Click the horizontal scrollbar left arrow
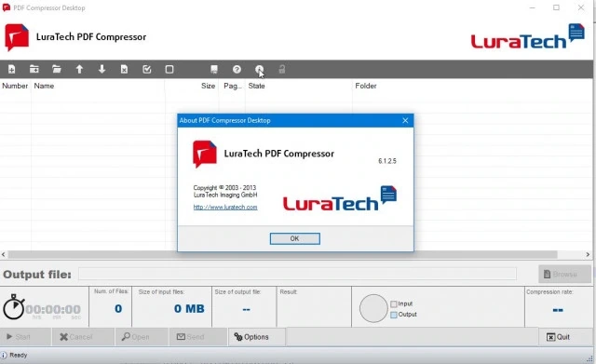Image resolution: width=596 pixels, height=364 pixels. tap(4, 254)
